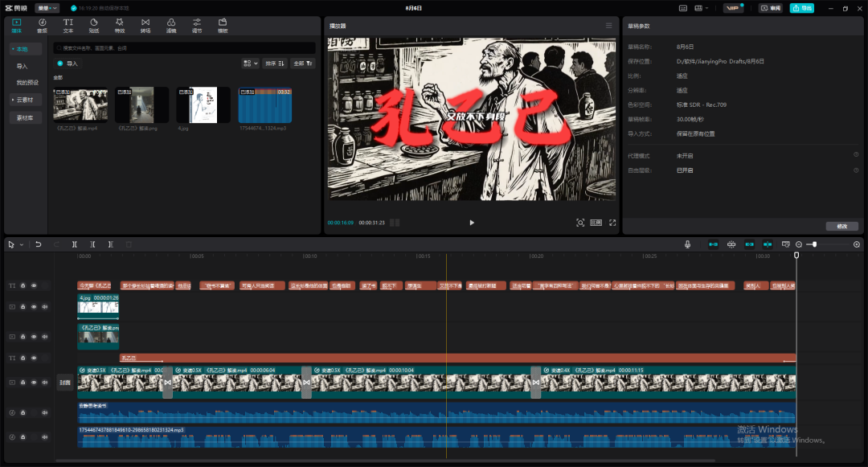Select 我的预设 in the sidebar
This screenshot has width=868, height=467.
27,83
